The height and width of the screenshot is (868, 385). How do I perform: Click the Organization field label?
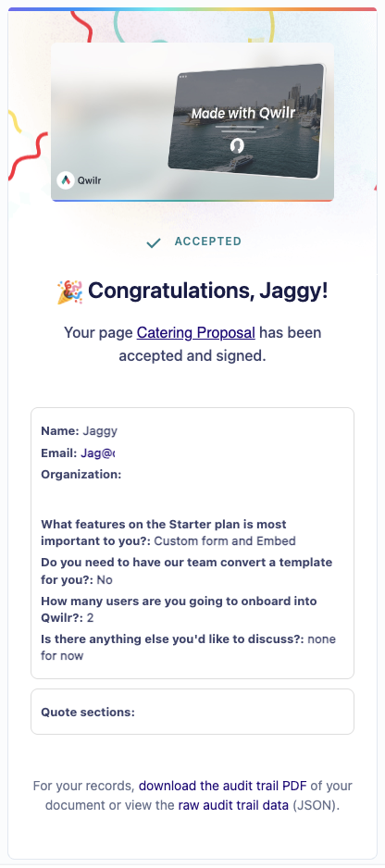81,475
